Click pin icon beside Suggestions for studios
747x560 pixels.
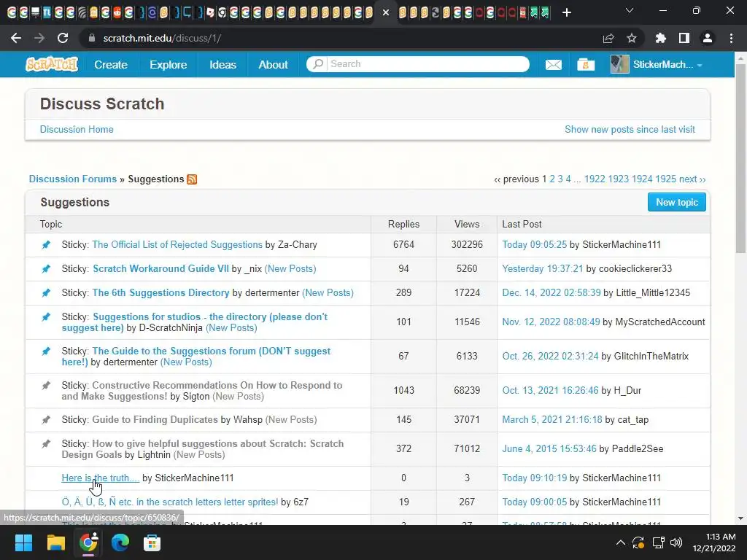click(46, 316)
